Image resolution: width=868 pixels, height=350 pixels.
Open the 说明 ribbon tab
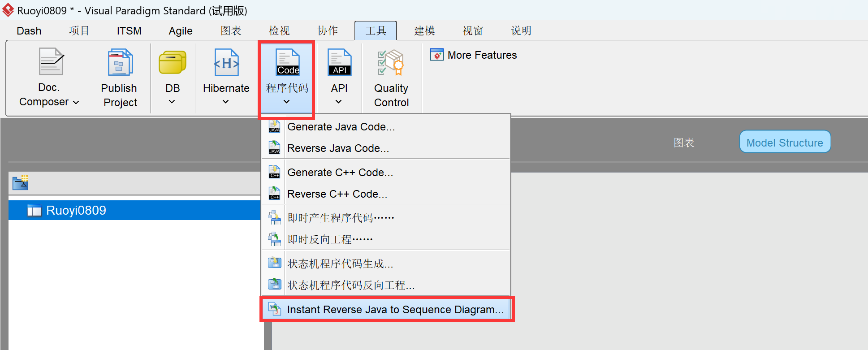(x=521, y=31)
